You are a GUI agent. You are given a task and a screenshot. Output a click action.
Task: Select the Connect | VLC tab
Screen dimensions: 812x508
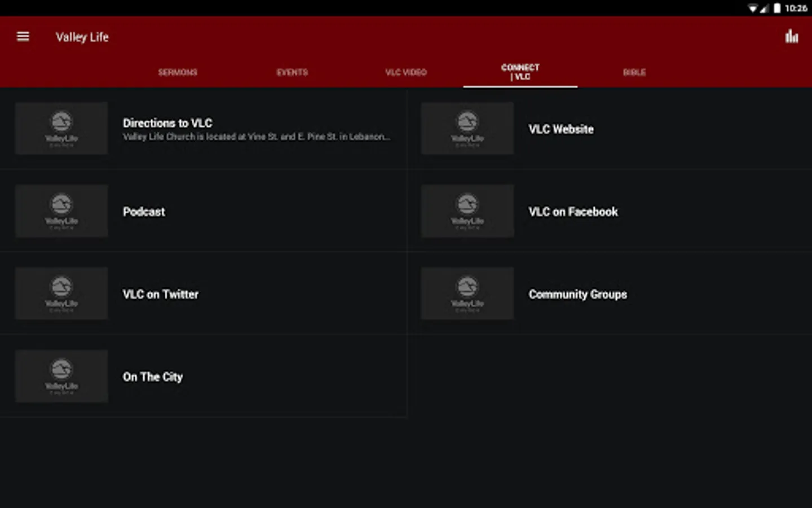(x=520, y=72)
